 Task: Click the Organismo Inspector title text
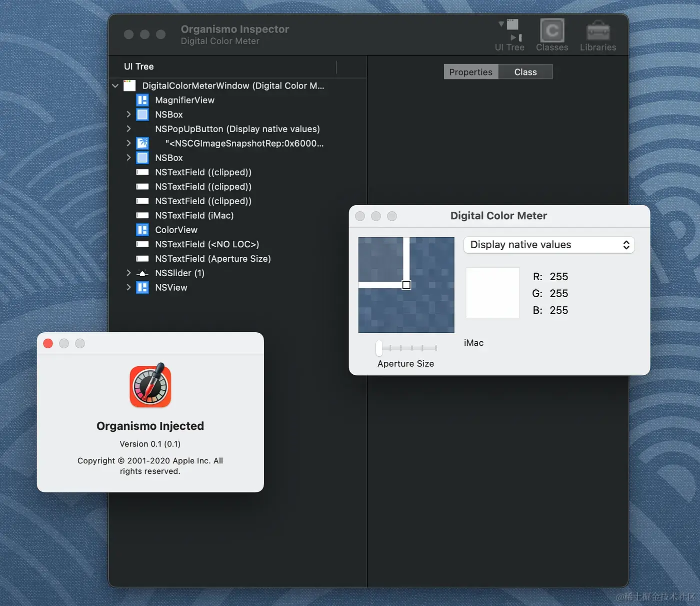235,29
